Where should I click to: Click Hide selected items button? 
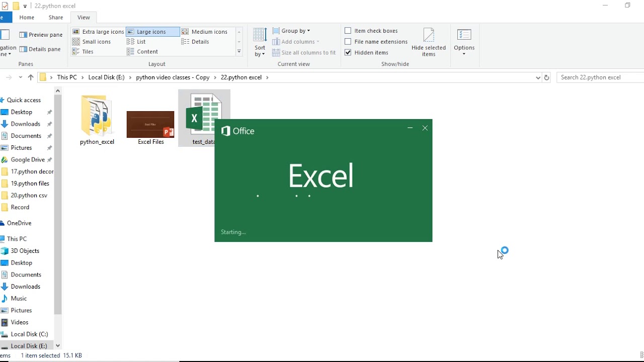tap(429, 42)
